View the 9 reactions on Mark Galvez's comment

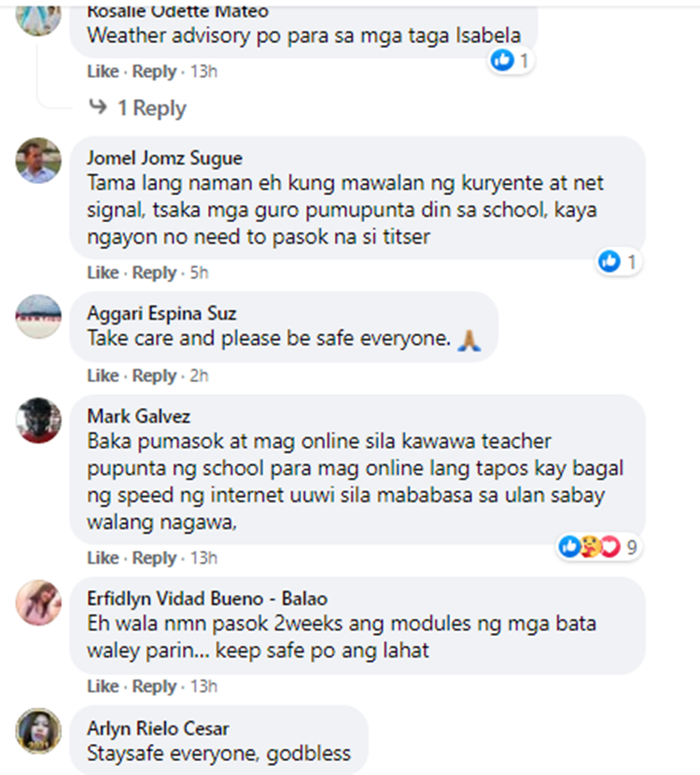[599, 546]
